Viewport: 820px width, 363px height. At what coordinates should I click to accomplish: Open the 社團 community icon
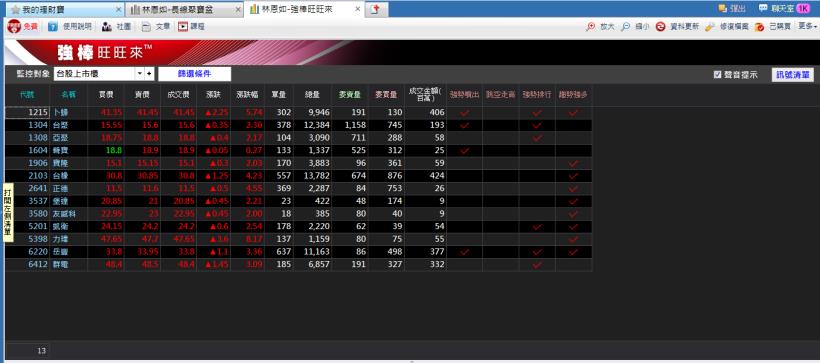[107, 27]
